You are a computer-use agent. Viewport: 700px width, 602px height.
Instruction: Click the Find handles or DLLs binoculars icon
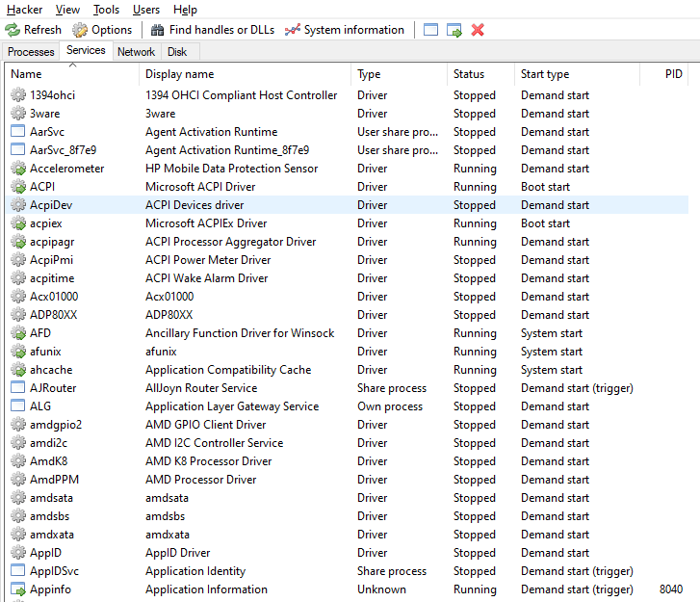tap(158, 30)
